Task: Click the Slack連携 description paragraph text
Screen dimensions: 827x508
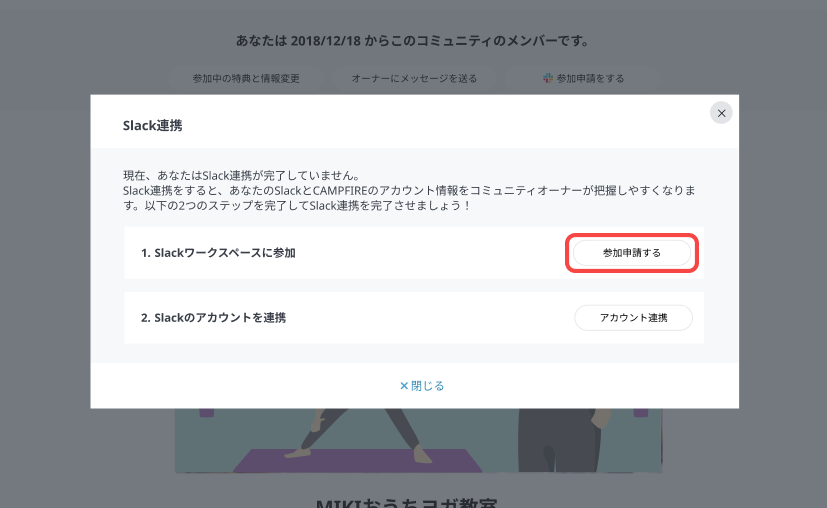Action: (x=414, y=189)
